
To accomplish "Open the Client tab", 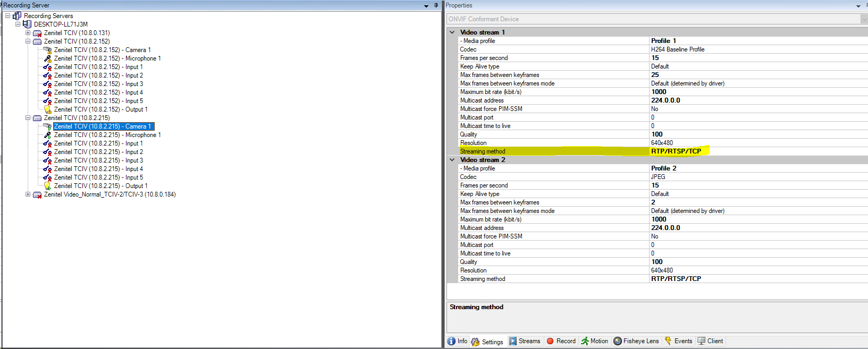I will (x=711, y=341).
